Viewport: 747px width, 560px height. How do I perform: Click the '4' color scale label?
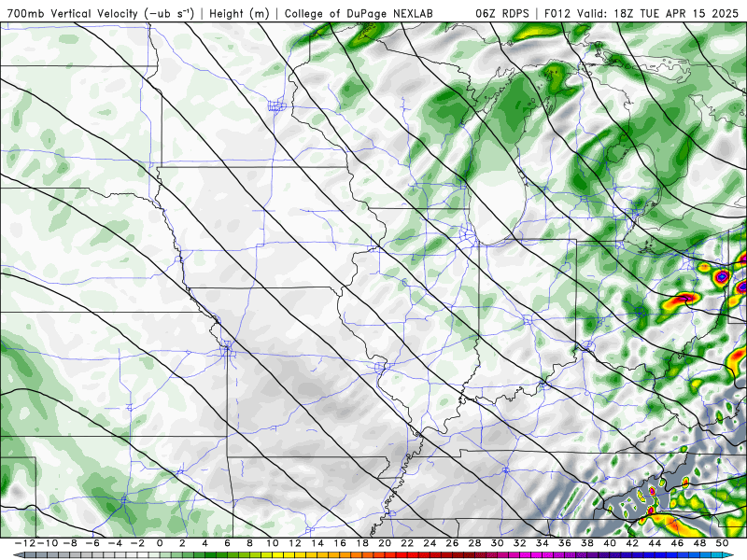point(204,543)
